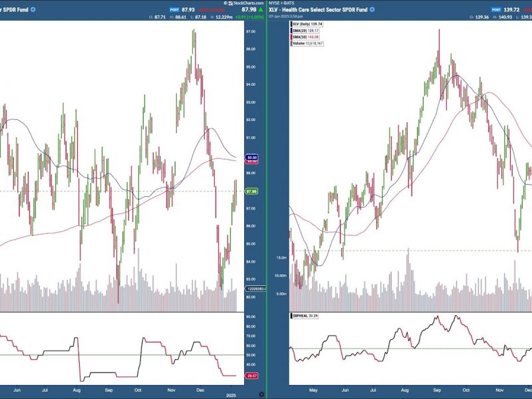Click the 95.00 price axis label

(x=251, y=67)
